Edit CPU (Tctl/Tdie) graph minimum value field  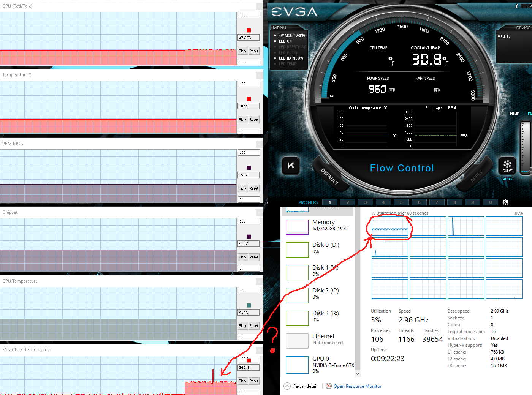(249, 62)
